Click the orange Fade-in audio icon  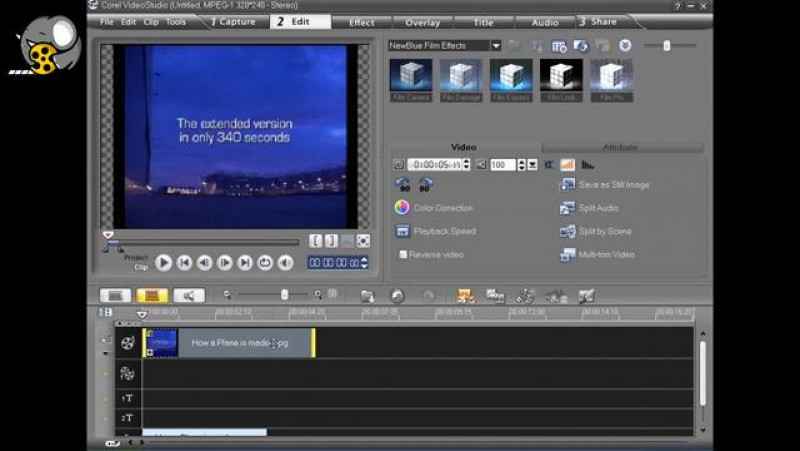coord(567,164)
